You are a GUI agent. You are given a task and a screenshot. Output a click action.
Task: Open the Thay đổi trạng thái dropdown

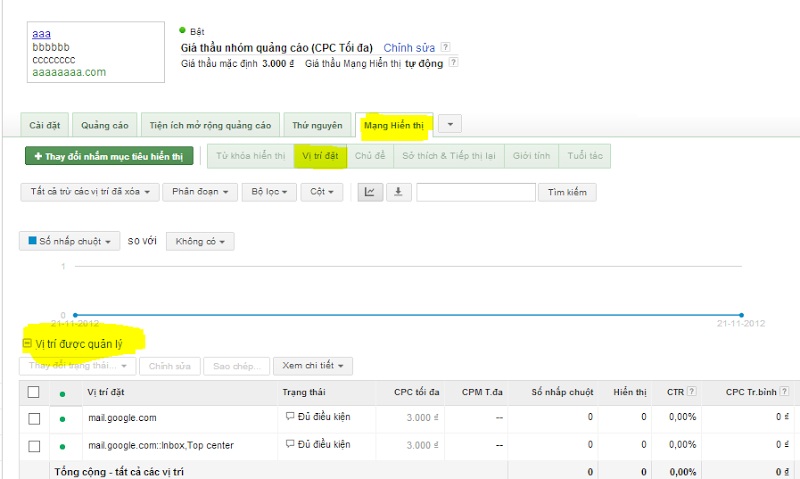(x=78, y=366)
